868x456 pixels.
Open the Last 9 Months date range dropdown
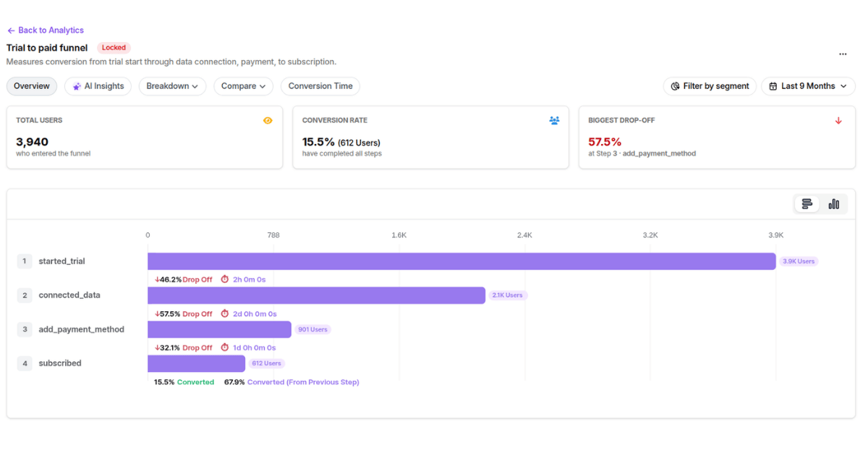[x=809, y=86]
